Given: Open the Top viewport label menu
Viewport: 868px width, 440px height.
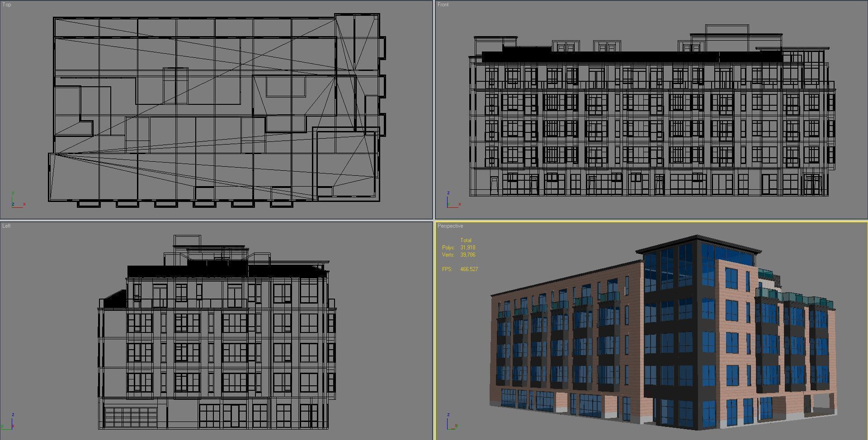Looking at the screenshot, I should point(7,5).
